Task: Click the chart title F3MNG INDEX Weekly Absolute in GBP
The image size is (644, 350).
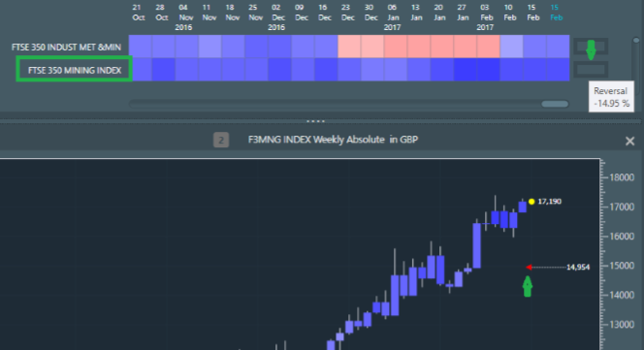Action: pos(333,140)
